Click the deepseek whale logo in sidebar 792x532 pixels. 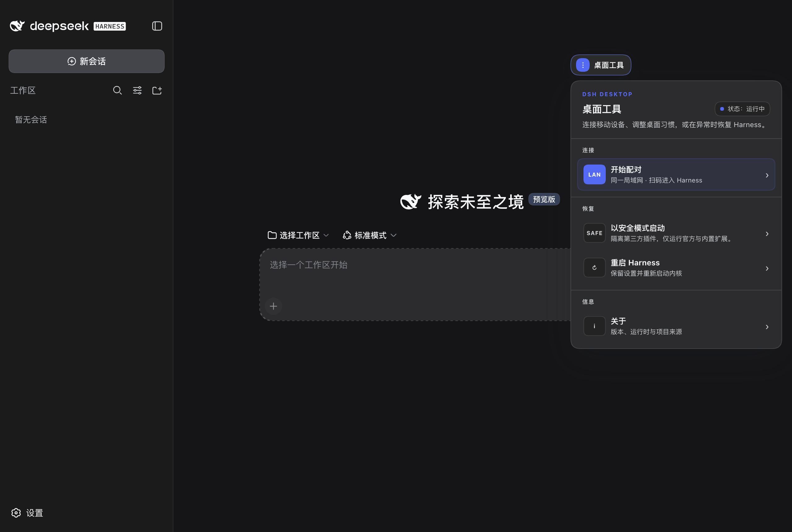(17, 26)
